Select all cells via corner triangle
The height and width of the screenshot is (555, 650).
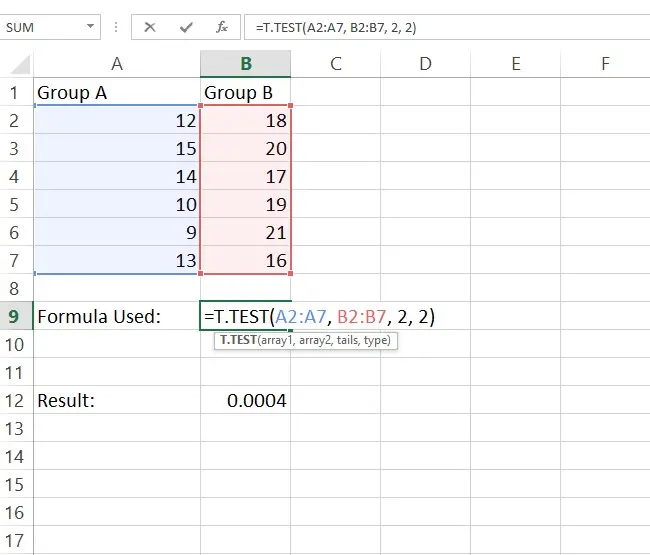[19, 65]
